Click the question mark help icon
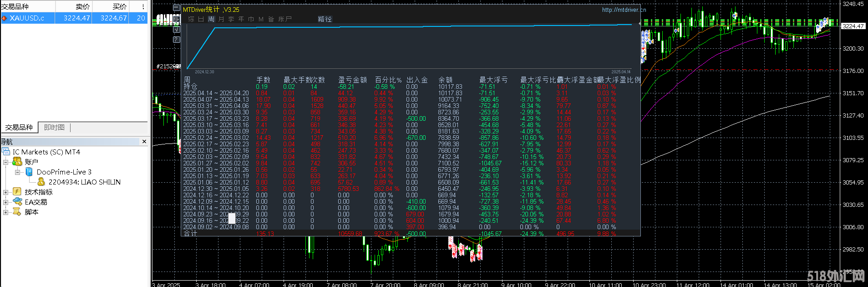The height and width of the screenshot is (287, 868). click(x=177, y=40)
